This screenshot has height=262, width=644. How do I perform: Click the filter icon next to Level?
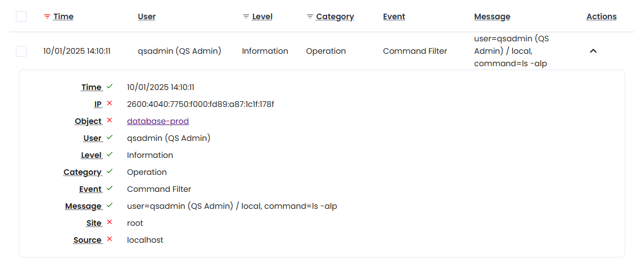pos(246,17)
